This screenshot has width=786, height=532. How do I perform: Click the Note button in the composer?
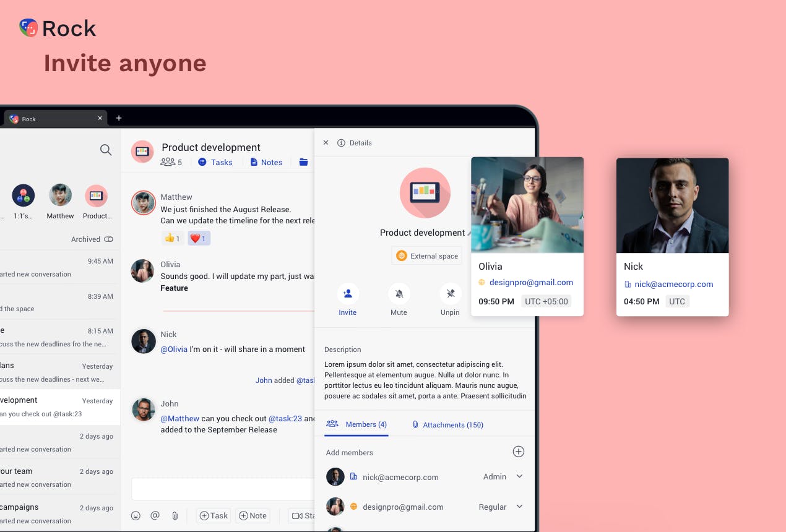253,516
